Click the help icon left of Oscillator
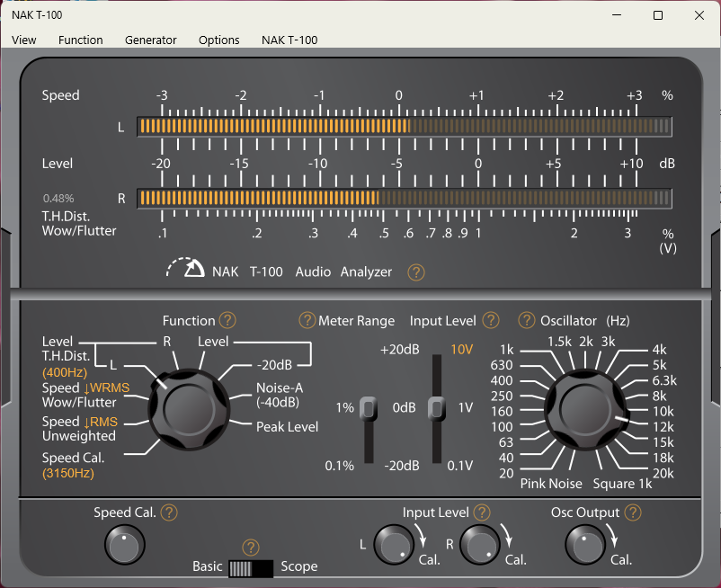The width and height of the screenshot is (721, 588). coord(527,320)
